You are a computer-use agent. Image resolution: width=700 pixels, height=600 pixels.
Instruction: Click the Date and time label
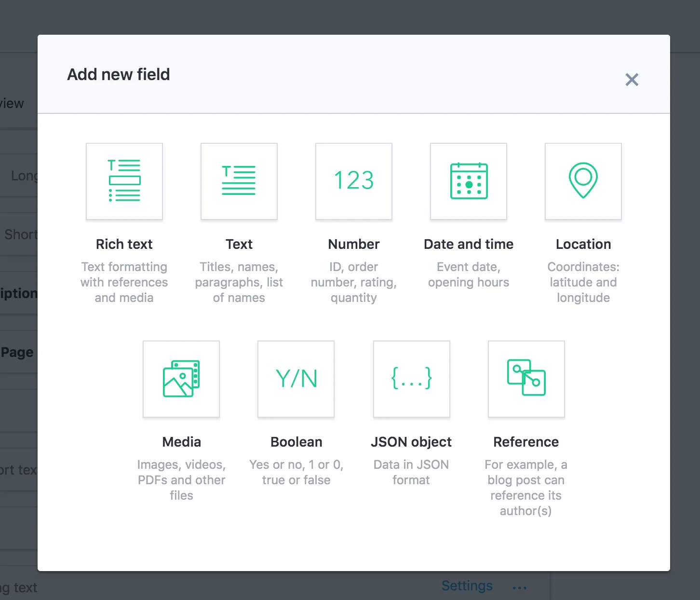tap(469, 244)
